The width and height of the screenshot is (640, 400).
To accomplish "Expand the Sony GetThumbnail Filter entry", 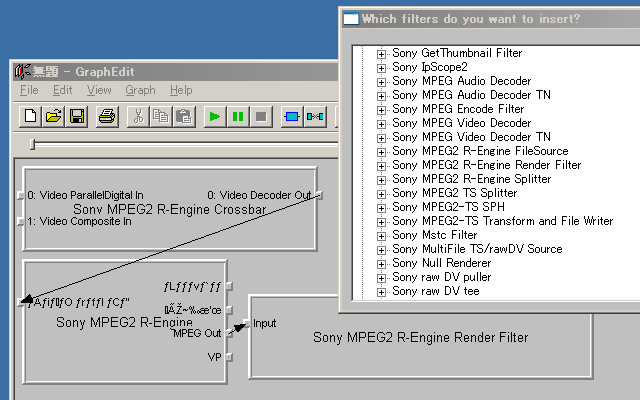I will coord(381,53).
